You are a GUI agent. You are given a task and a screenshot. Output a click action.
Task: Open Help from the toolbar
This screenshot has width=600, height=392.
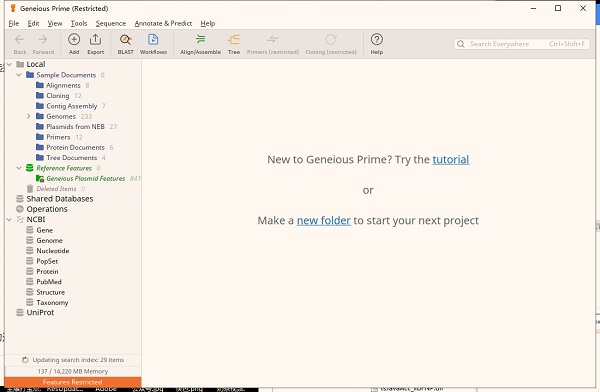(377, 44)
